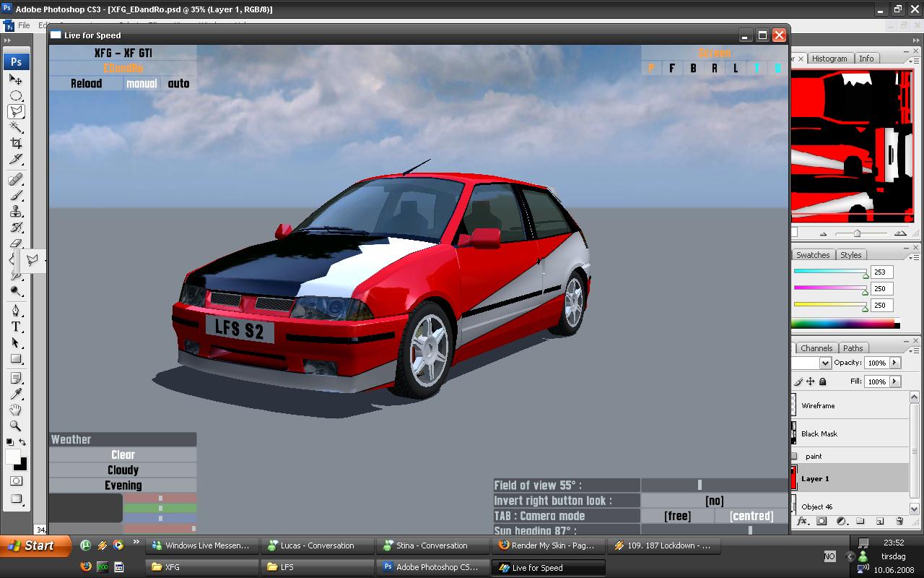Select the Crop tool
The width and height of the screenshot is (924, 578).
tap(16, 143)
